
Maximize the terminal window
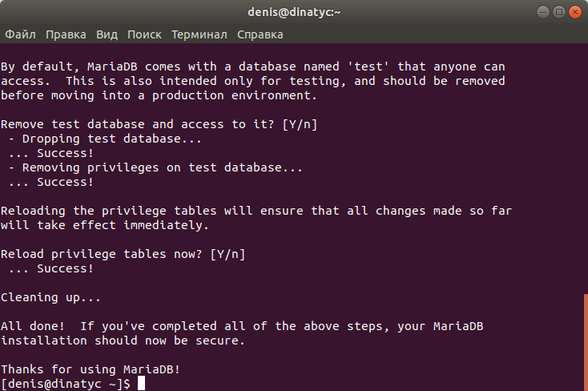558,12
